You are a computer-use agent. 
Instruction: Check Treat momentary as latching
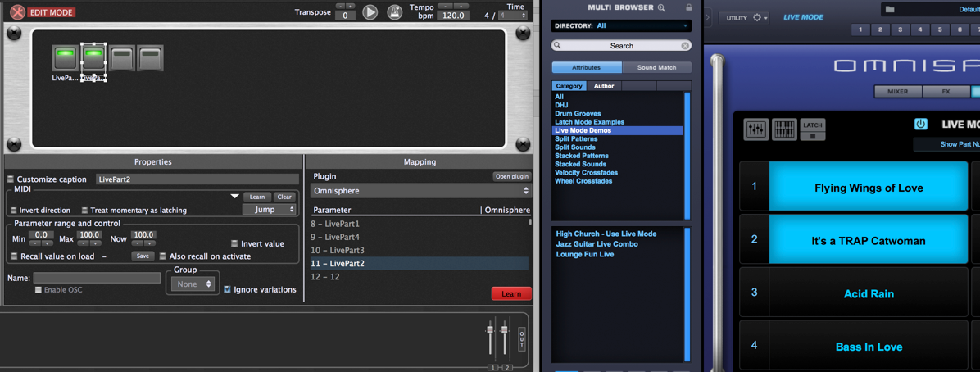[85, 211]
